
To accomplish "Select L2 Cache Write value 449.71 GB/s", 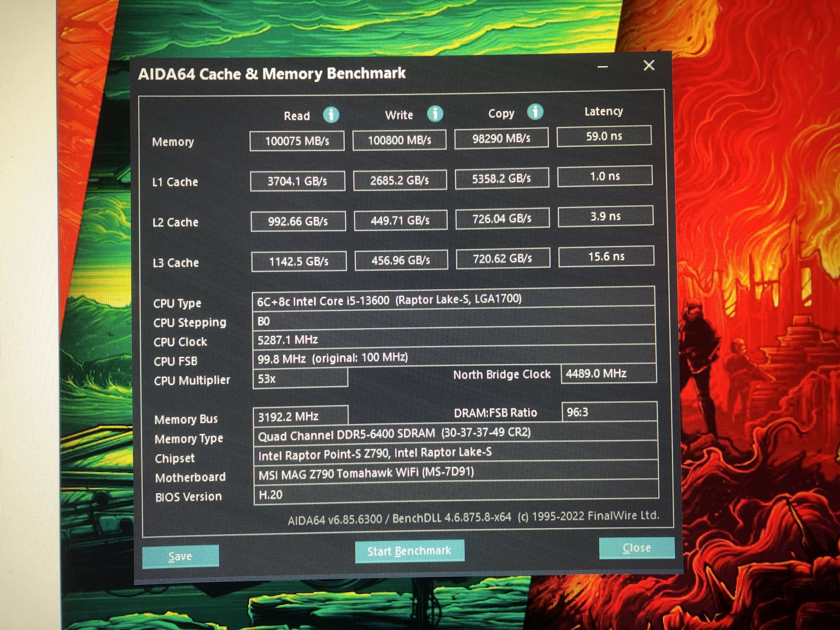I will click(401, 220).
